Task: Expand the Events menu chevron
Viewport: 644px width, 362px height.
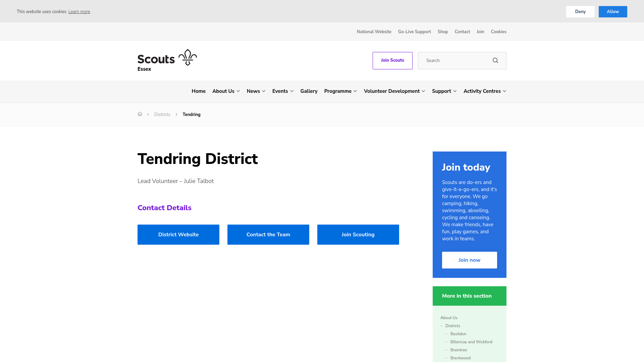Action: click(292, 91)
